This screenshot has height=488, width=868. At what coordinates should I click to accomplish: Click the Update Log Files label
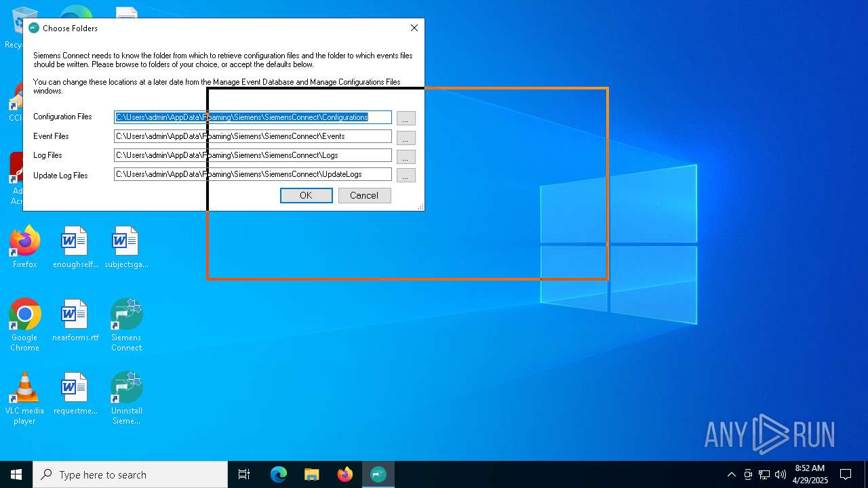60,176
